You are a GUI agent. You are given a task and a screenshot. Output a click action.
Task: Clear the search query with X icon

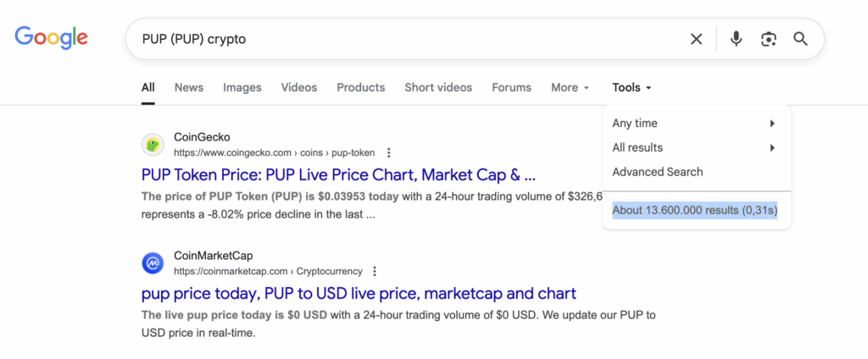(x=696, y=39)
